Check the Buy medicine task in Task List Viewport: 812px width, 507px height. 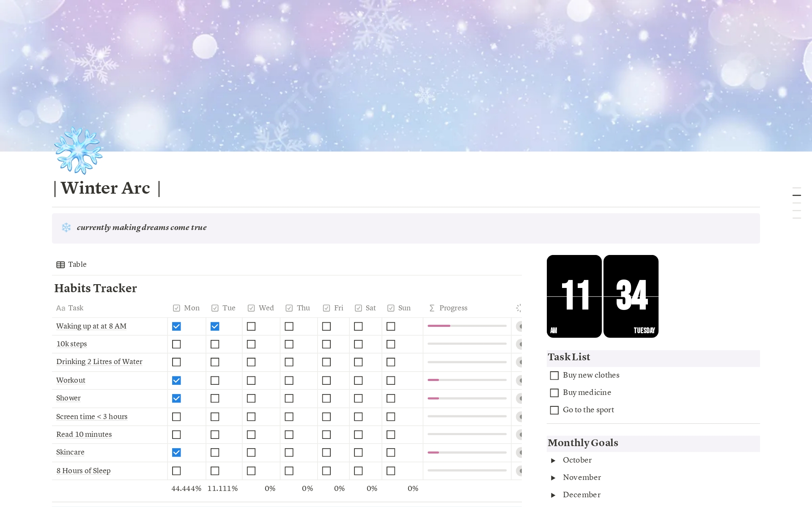click(x=554, y=392)
